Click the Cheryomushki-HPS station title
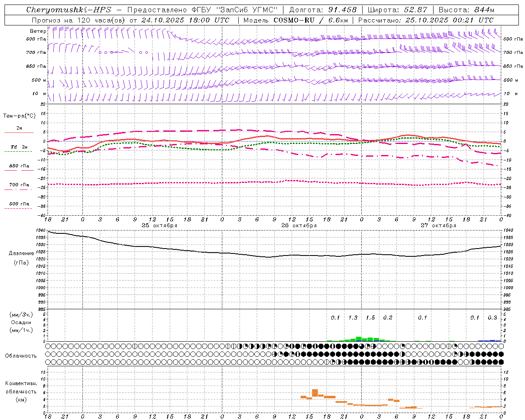This screenshot has width=525, height=420. [69, 10]
